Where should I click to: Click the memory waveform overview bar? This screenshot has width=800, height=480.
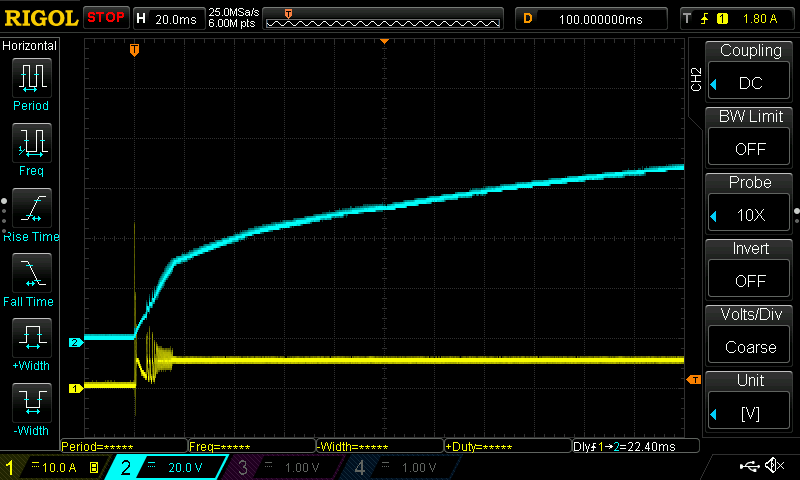(x=383, y=19)
